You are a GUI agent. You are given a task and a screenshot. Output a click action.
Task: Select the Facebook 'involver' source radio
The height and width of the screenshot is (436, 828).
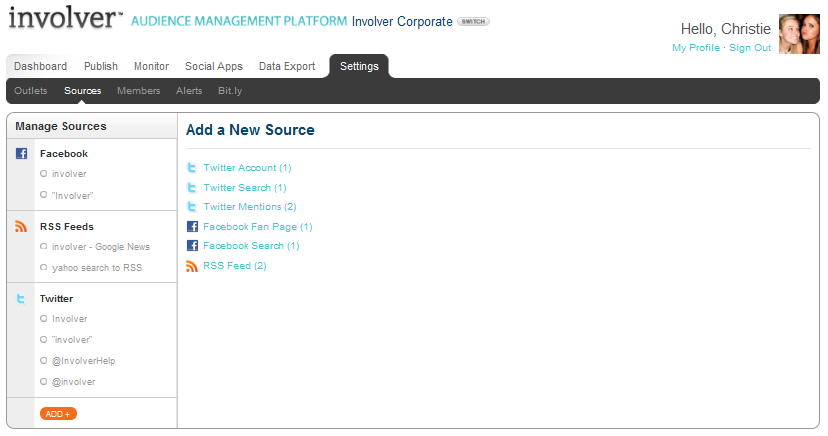click(43, 173)
